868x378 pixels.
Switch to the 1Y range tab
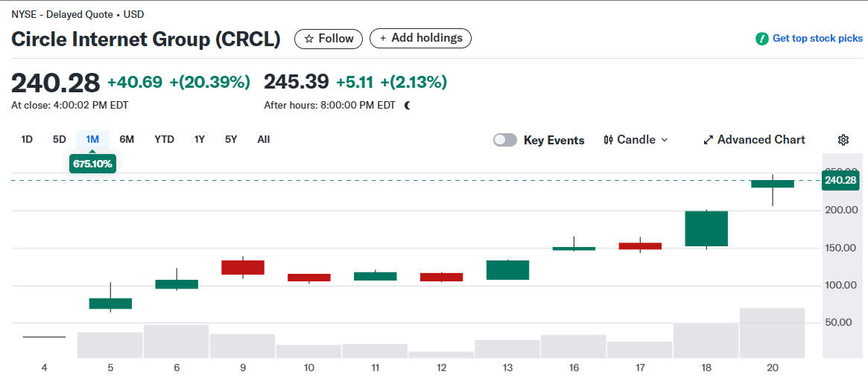[x=200, y=139]
